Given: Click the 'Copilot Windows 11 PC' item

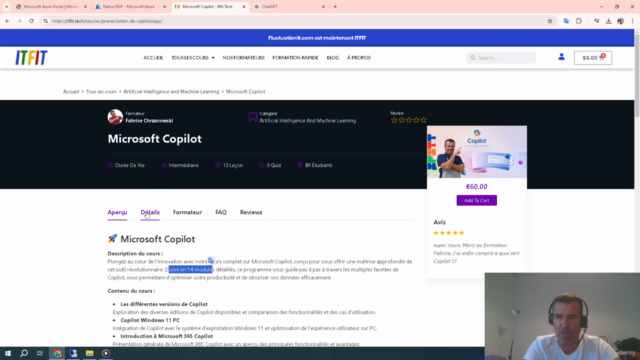Looking at the screenshot, I should pos(150,320).
